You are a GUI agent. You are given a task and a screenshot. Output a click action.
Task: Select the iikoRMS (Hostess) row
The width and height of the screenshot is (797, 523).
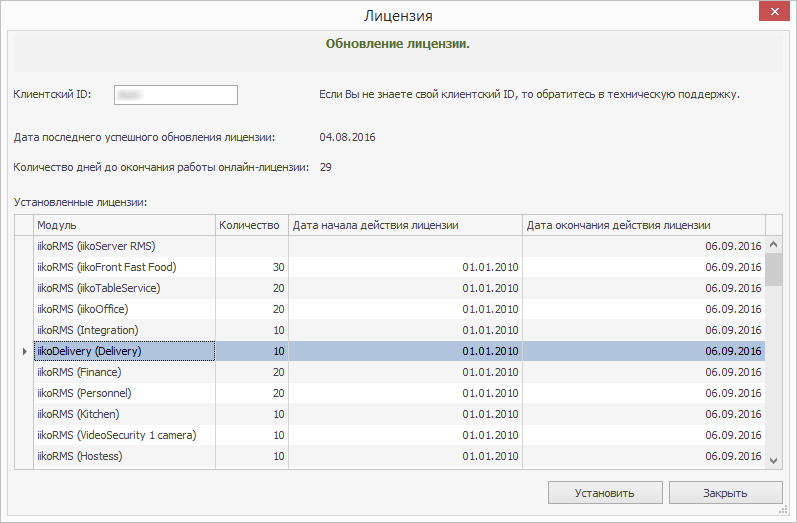pyautogui.click(x=123, y=456)
